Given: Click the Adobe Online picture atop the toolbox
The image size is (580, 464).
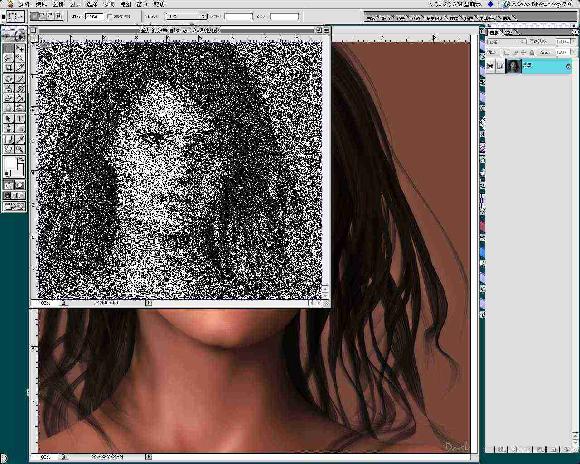Looking at the screenshot, I should (14, 36).
